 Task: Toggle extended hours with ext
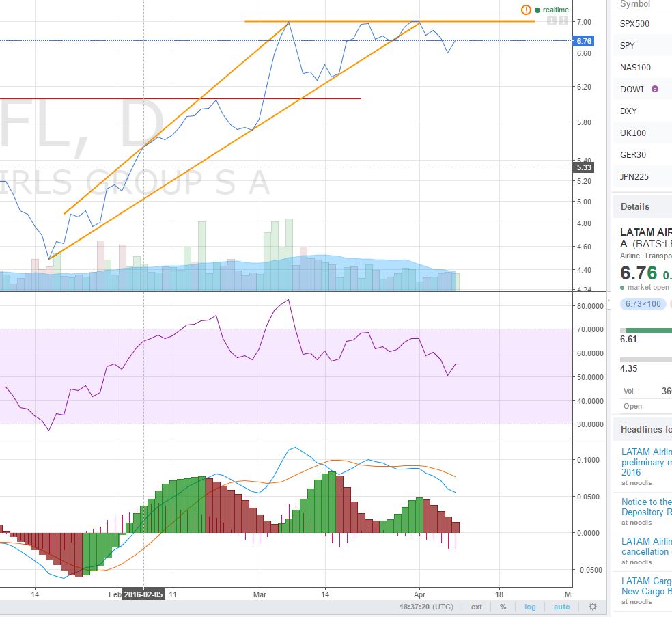click(477, 607)
